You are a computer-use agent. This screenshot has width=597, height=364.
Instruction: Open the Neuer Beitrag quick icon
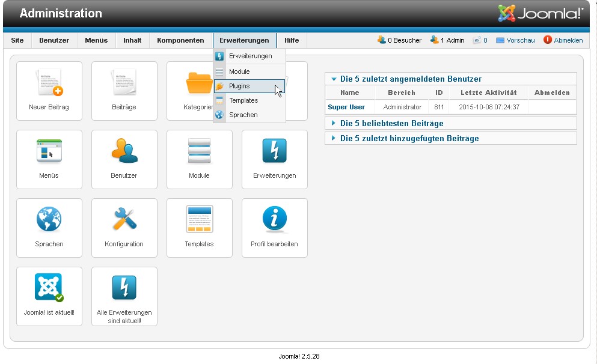point(49,91)
